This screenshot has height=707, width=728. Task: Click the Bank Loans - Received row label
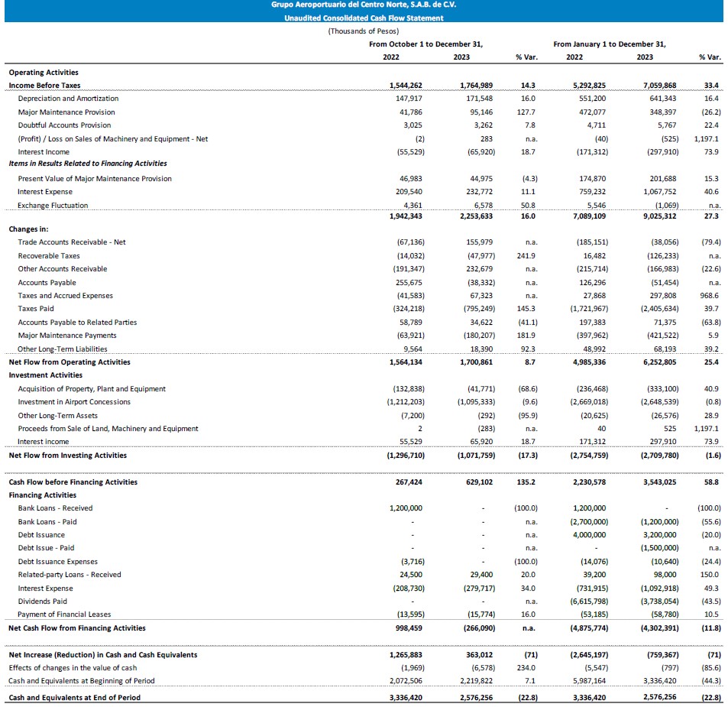coord(55,508)
